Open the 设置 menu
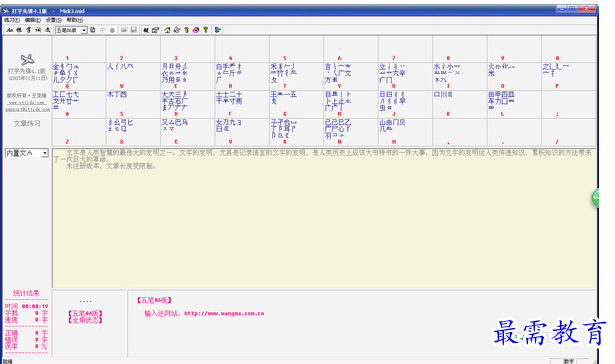This screenshot has width=615, height=364. [x=54, y=20]
